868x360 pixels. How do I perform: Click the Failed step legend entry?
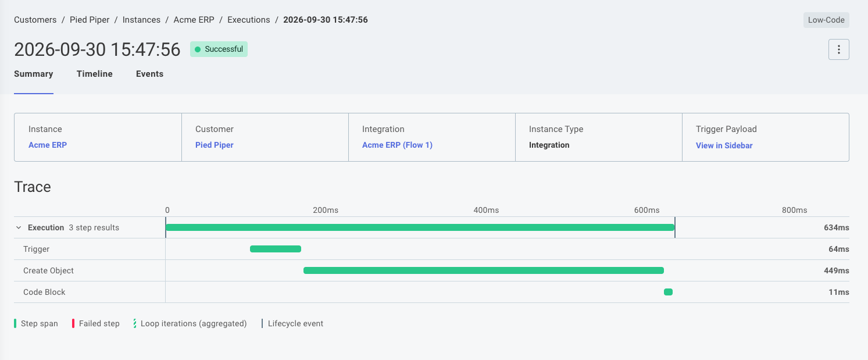click(x=96, y=323)
